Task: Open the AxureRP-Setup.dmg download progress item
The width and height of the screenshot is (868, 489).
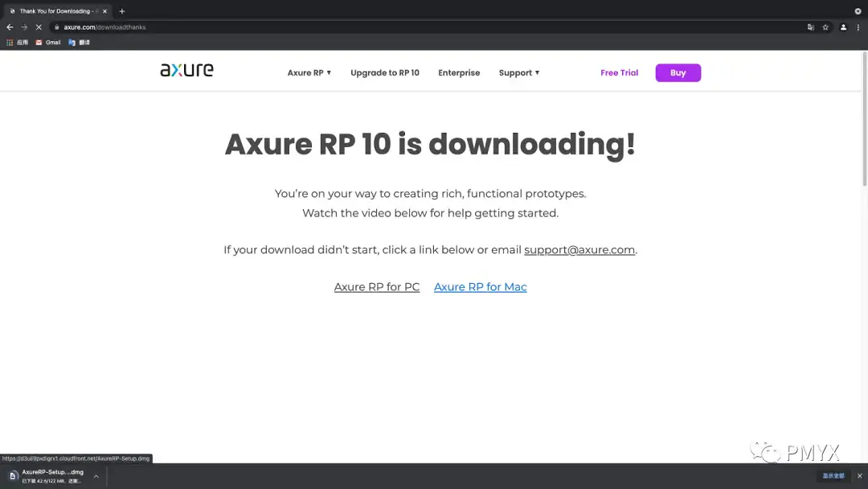Action: click(48, 475)
